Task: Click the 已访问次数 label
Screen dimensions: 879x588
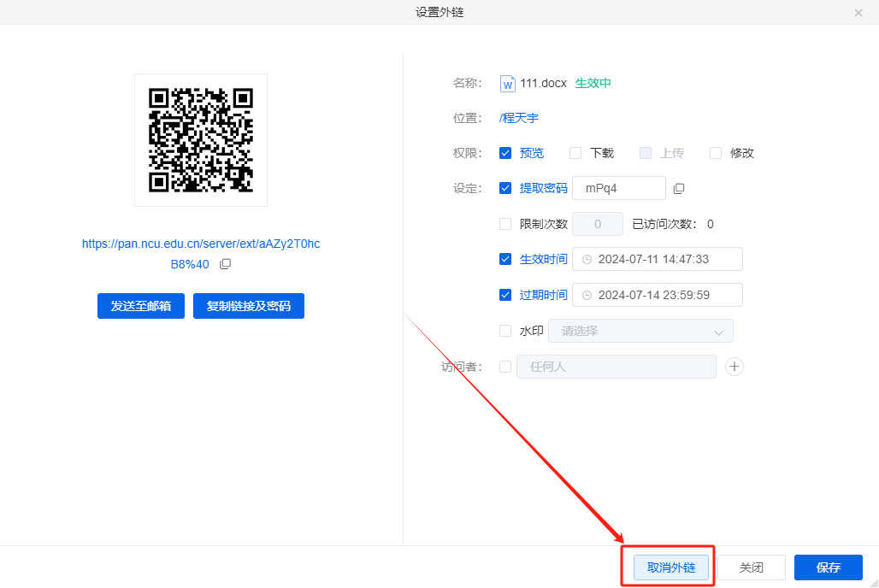Action: pyautogui.click(x=665, y=224)
